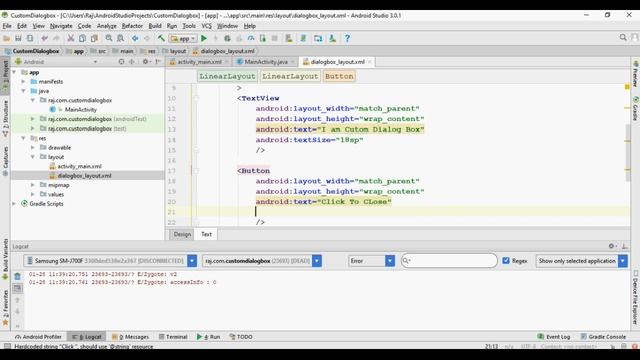Click the Open folder toolbar icon
The width and height of the screenshot is (640, 360).
[x=7, y=38]
